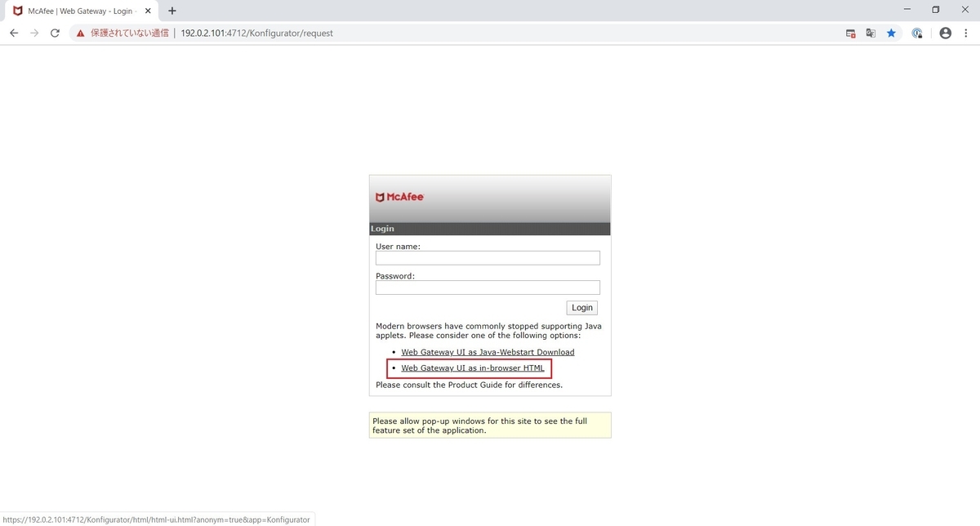Close the McAfee Web Gateway tab
The height and width of the screenshot is (526, 980).
[148, 11]
